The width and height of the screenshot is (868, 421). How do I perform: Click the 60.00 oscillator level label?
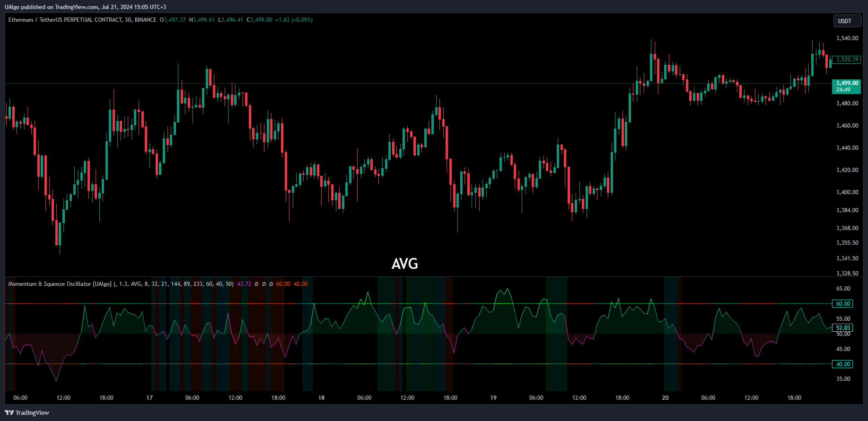tap(843, 304)
